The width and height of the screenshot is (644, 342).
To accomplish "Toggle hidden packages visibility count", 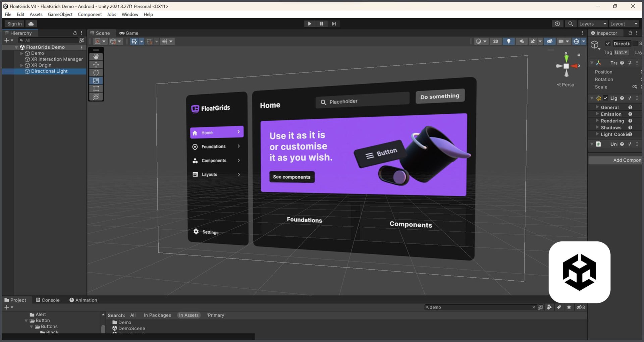I will click(x=581, y=307).
